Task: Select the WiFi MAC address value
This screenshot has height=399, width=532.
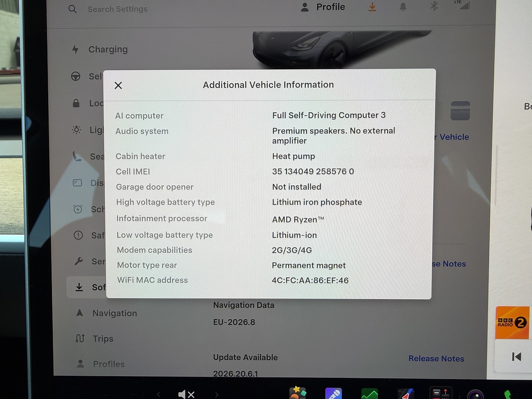Action: tap(310, 280)
